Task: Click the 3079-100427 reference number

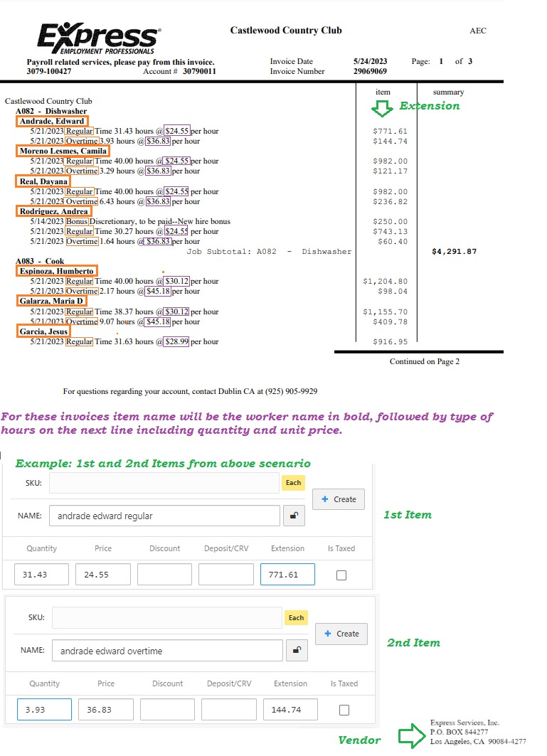Action: pyautogui.click(x=48, y=71)
